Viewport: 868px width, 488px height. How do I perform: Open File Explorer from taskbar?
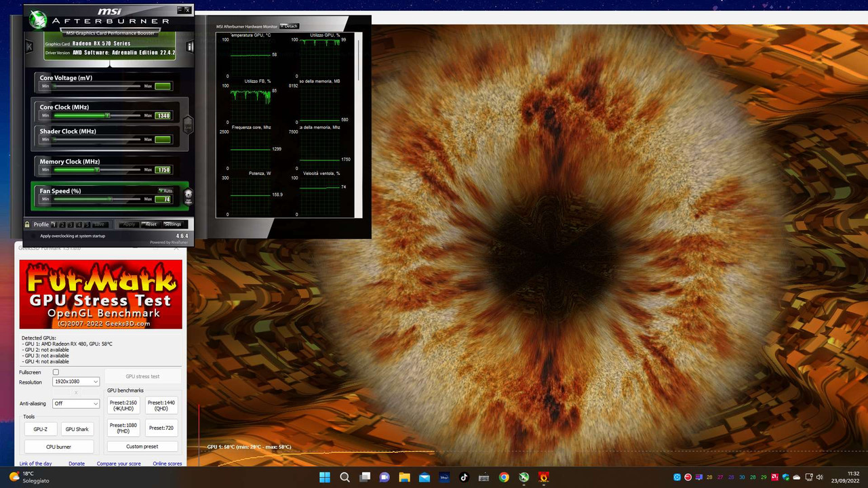[x=404, y=476]
